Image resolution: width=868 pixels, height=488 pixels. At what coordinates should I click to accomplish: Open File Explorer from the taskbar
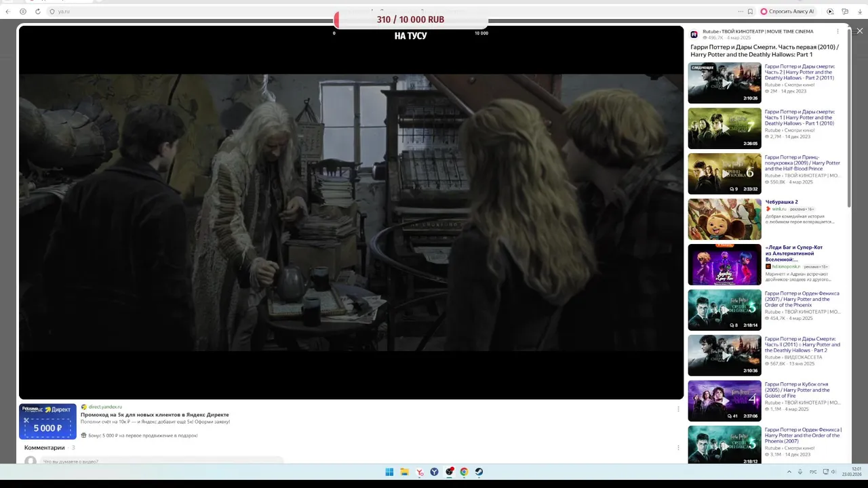click(x=404, y=472)
